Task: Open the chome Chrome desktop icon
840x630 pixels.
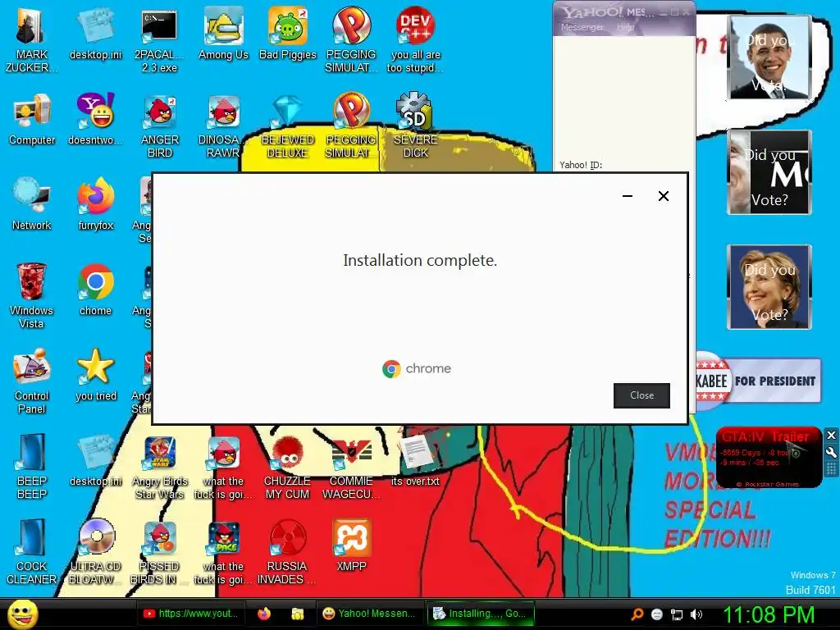Action: click(x=96, y=290)
